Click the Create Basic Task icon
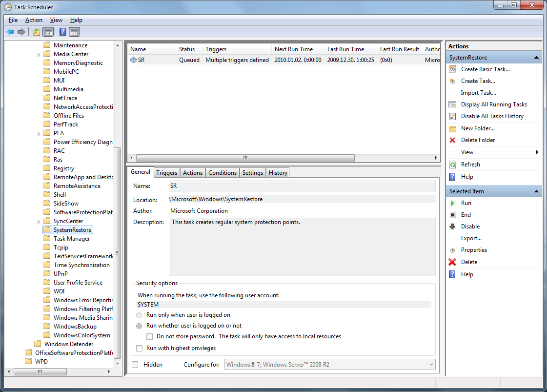 click(452, 69)
